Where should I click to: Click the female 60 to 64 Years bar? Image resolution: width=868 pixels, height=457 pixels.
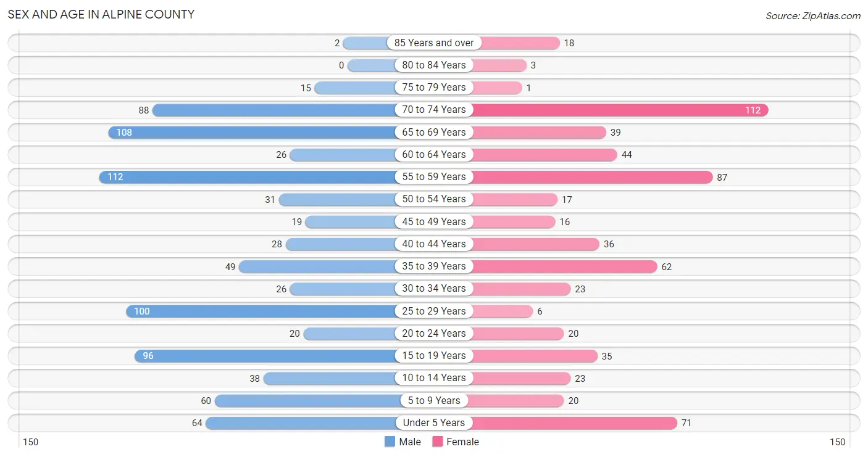544,154
